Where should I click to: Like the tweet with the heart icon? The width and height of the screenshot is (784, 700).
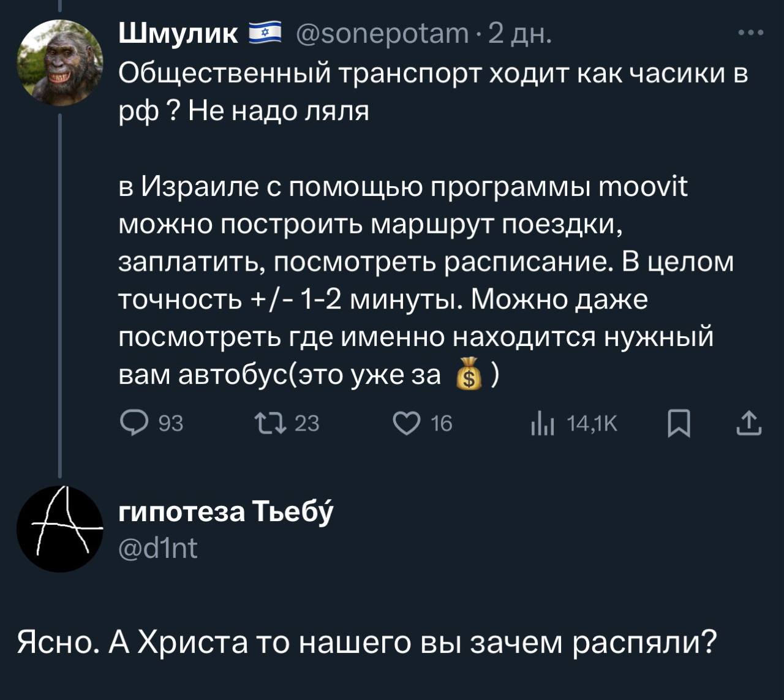[405, 423]
